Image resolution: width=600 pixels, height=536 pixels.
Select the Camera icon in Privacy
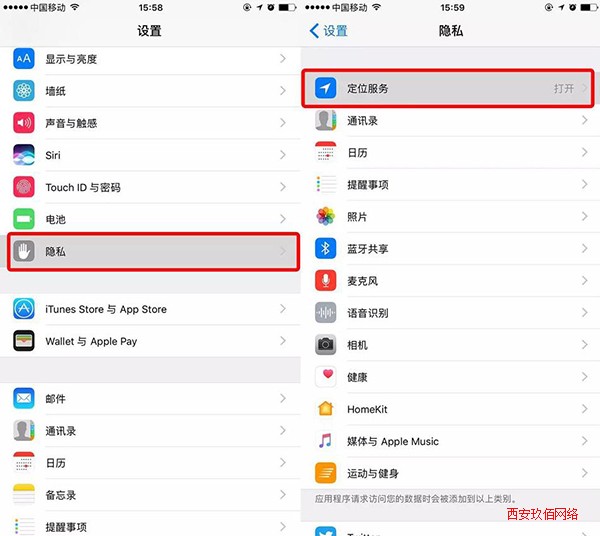pos(326,344)
